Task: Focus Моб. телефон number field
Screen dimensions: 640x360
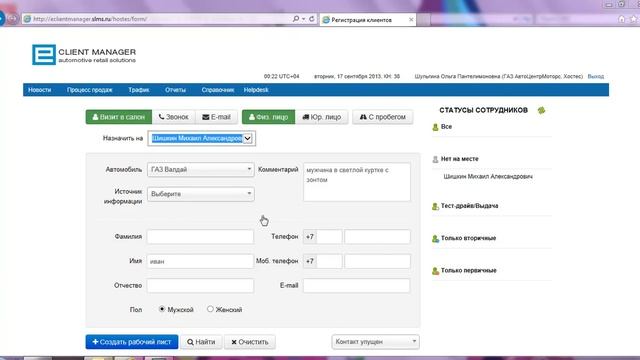Action: click(377, 261)
